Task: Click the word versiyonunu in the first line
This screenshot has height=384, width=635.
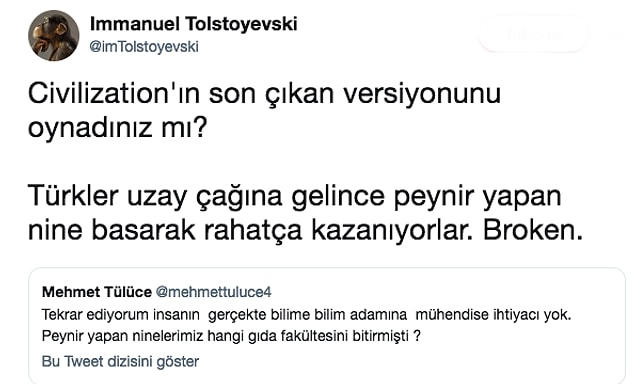Action: coord(422,95)
